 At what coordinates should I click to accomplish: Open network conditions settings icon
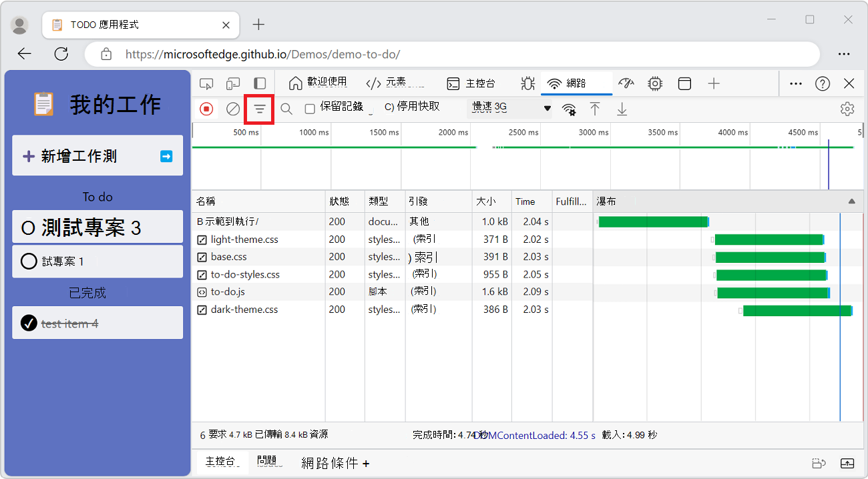tap(569, 108)
